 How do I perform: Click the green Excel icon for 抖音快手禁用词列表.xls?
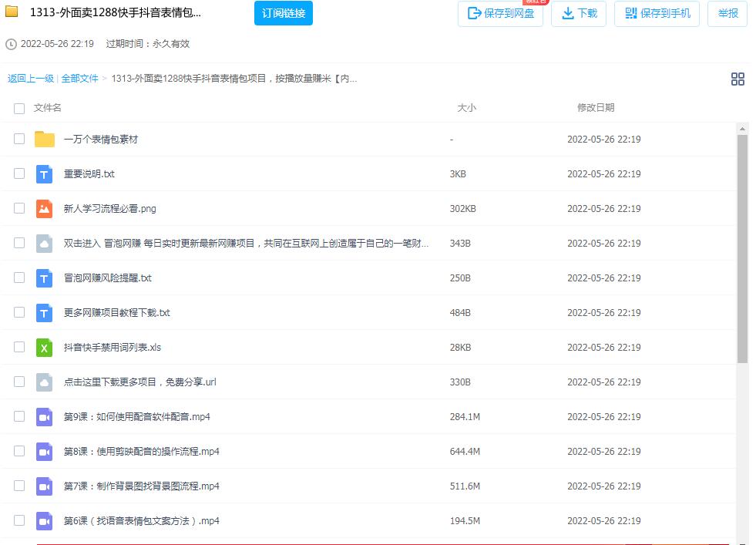click(x=44, y=347)
